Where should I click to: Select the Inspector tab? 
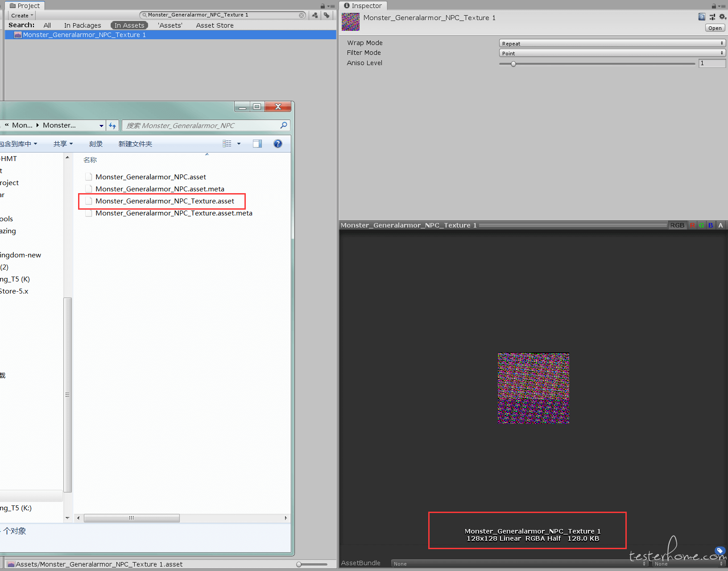(x=363, y=5)
